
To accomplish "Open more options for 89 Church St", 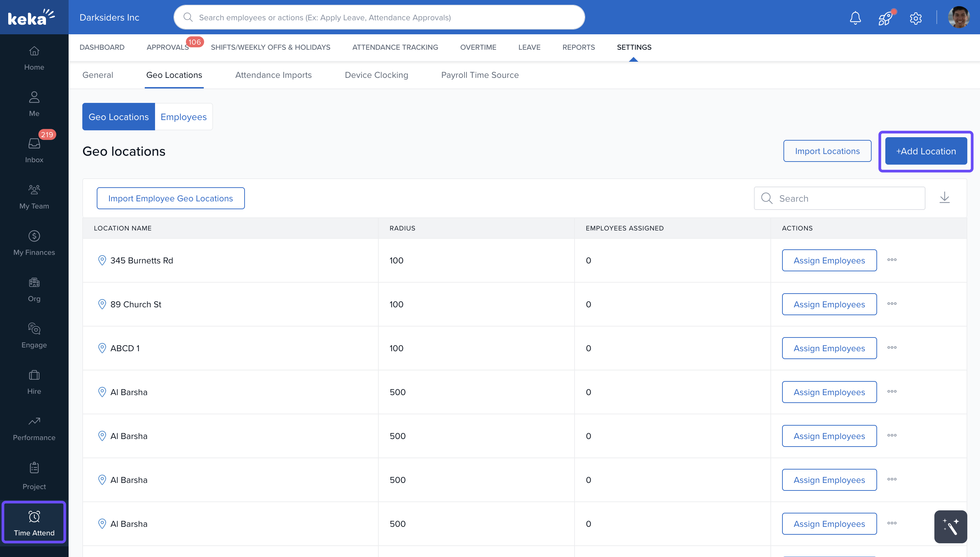I will pyautogui.click(x=892, y=304).
